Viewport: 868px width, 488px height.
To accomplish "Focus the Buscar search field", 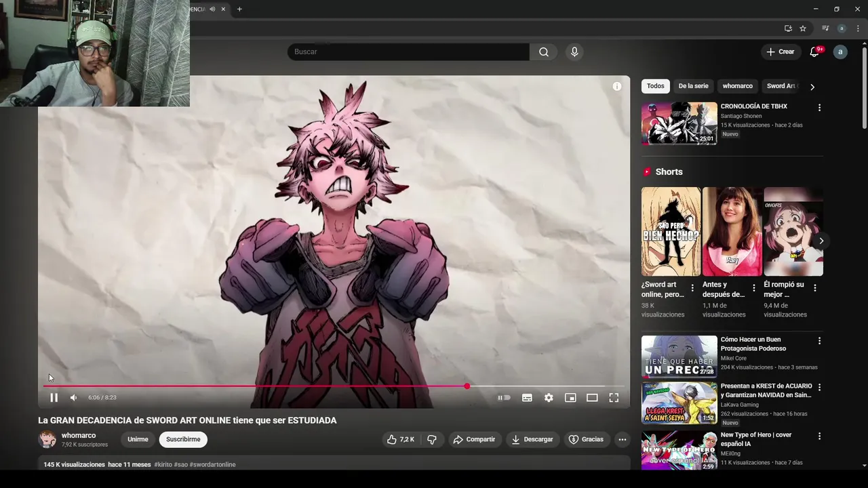I will click(408, 52).
